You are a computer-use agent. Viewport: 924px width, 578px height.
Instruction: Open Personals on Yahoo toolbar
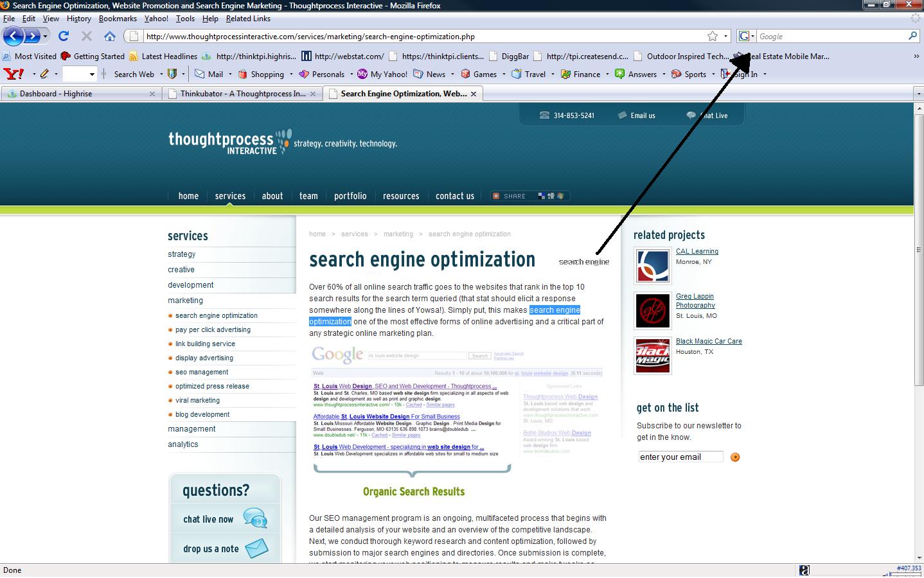click(323, 74)
